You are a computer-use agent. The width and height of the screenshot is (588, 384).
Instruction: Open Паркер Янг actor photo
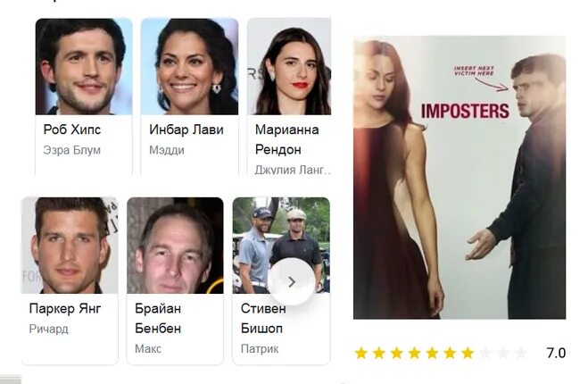click(70, 246)
